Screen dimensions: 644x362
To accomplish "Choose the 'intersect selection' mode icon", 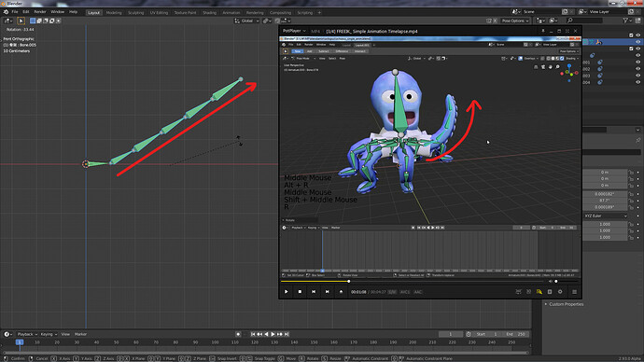I will click(x=58, y=21).
